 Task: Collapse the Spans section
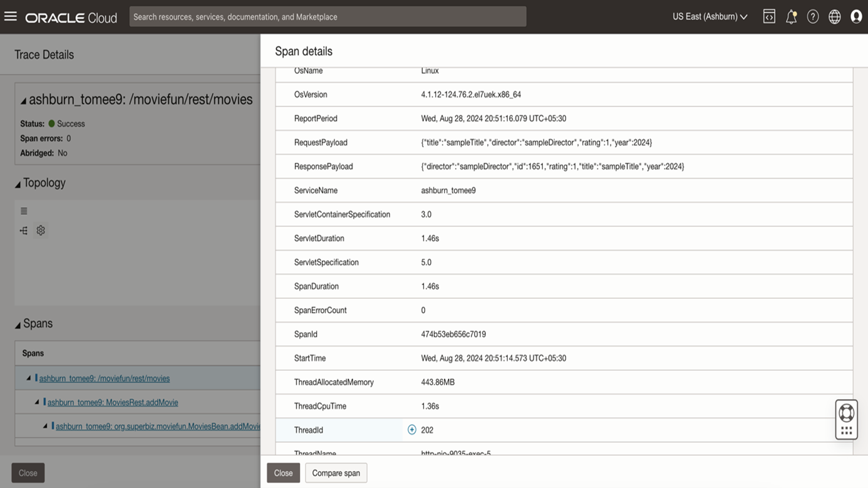point(18,325)
